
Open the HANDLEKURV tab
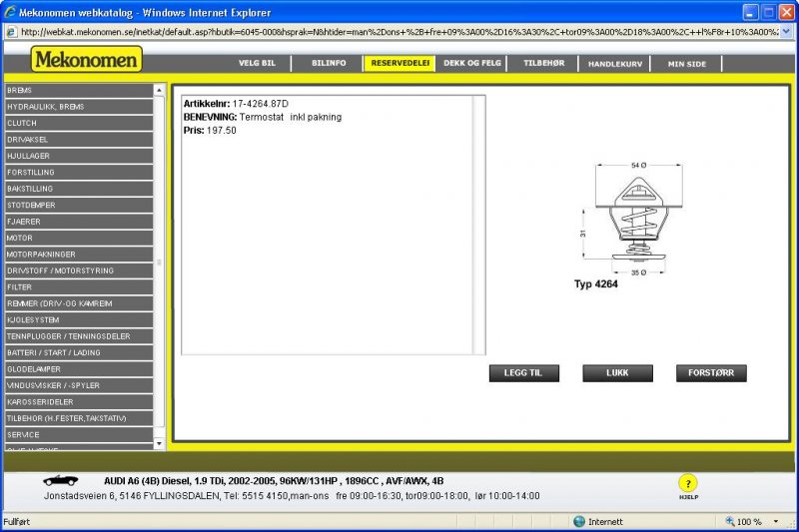pyautogui.click(x=614, y=64)
